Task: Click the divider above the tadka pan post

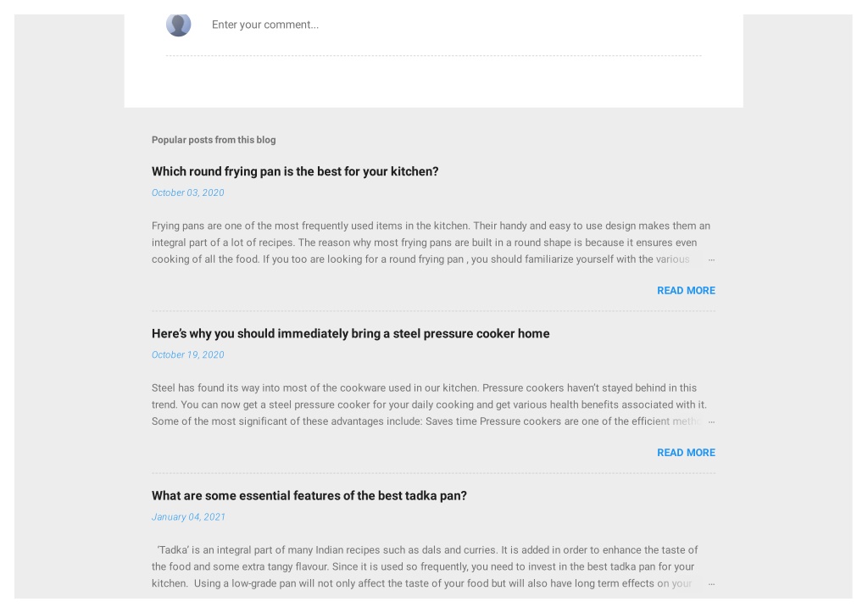Action: [x=433, y=473]
